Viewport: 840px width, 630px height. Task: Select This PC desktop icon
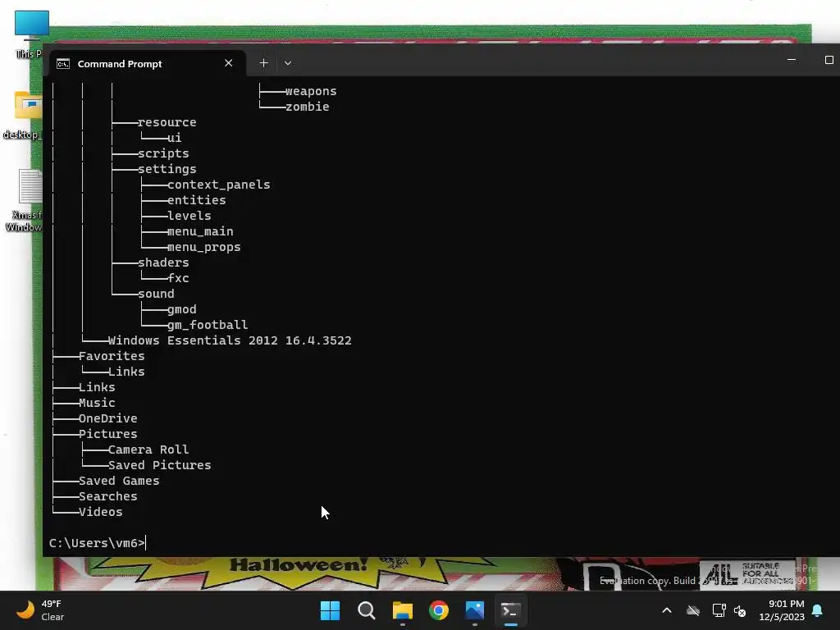pos(30,34)
